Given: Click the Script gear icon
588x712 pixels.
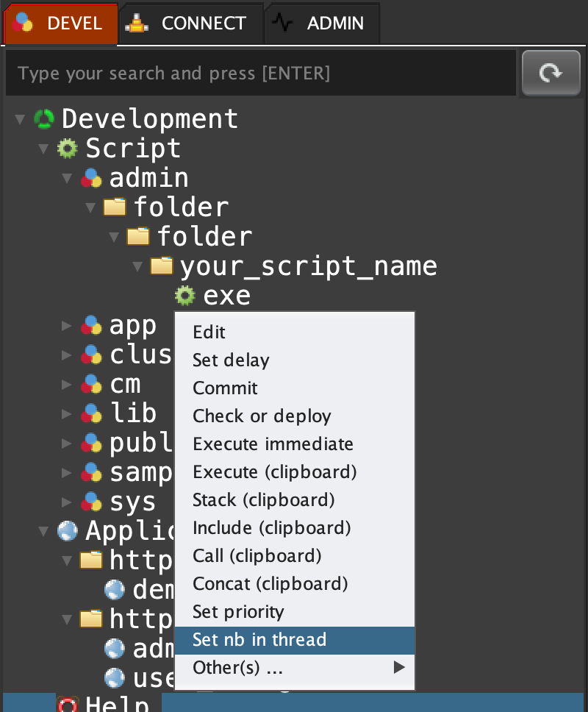Looking at the screenshot, I should [68, 149].
